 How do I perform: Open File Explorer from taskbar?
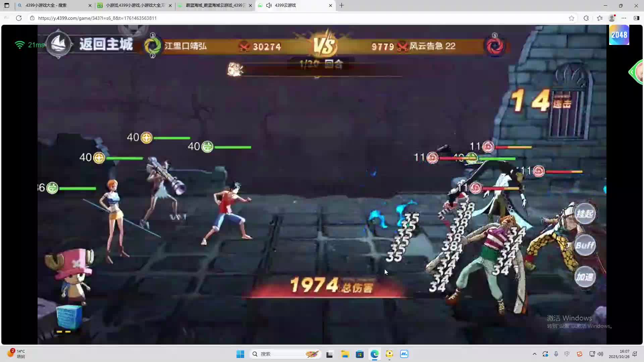345,354
